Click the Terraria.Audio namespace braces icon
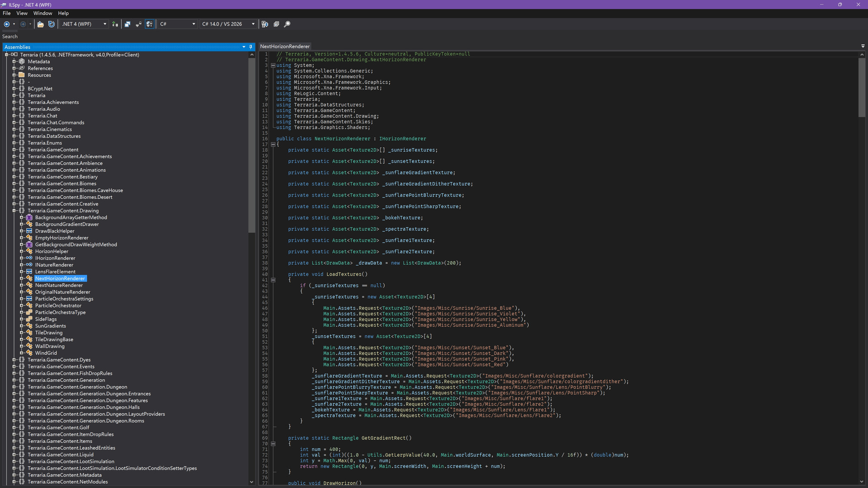Viewport: 868px width, 488px height. (x=22, y=109)
